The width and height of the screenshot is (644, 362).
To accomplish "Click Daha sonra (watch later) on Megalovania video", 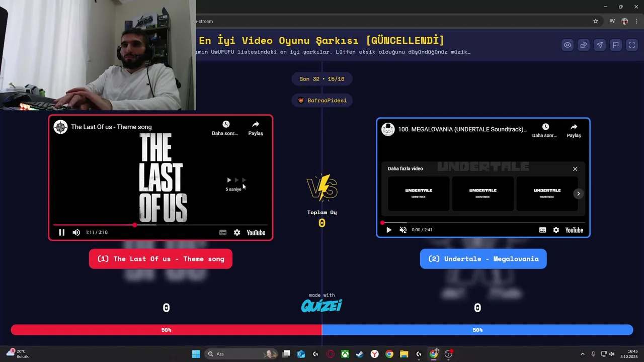I will (x=545, y=130).
